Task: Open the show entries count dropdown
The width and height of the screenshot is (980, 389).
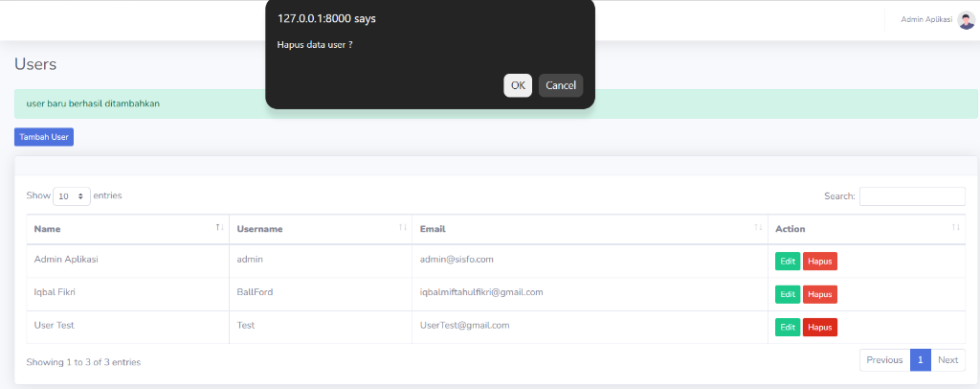Action: 71,195
